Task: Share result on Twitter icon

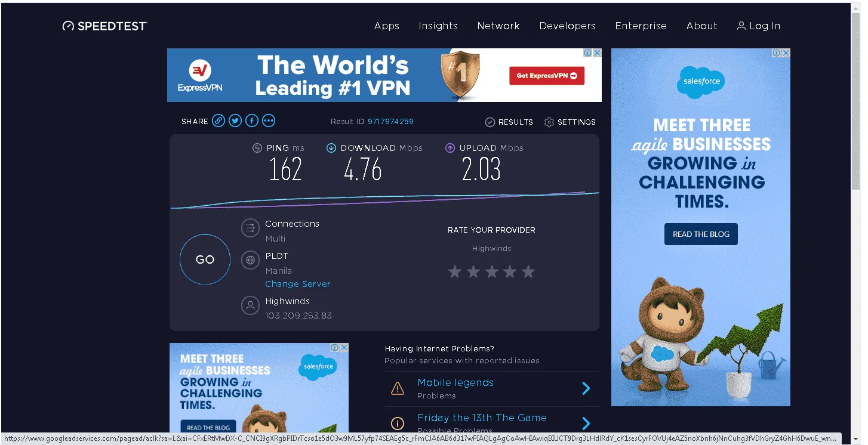Action: point(235,121)
